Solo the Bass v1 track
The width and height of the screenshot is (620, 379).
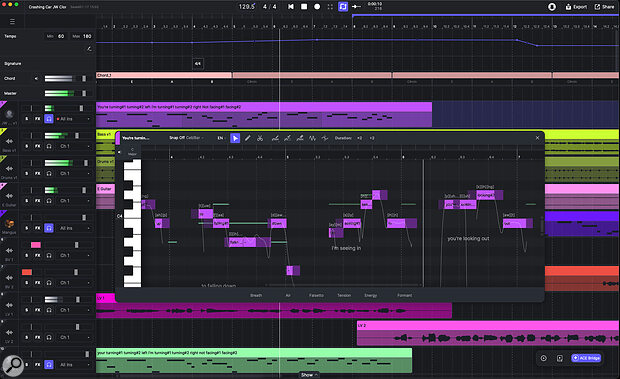click(27, 146)
